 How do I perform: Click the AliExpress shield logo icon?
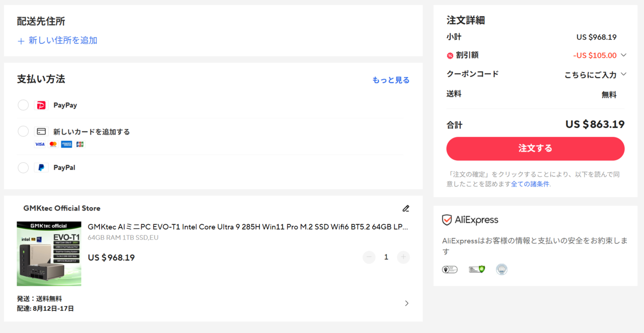447,220
